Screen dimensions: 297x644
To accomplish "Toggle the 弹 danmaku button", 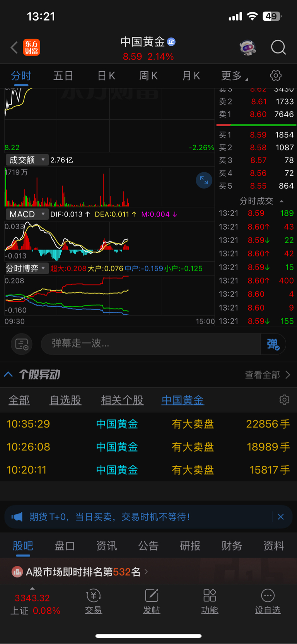I will pyautogui.click(x=273, y=344).
